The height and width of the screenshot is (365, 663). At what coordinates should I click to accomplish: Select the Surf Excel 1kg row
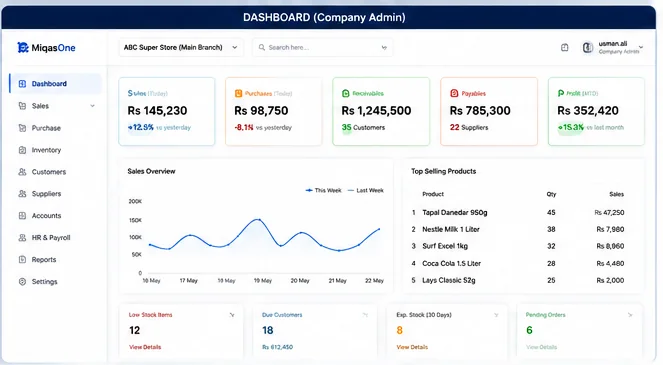point(518,246)
